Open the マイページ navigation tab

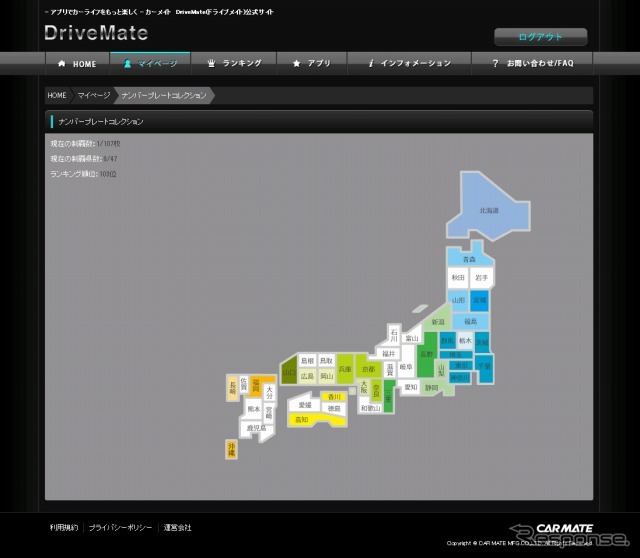click(150, 63)
